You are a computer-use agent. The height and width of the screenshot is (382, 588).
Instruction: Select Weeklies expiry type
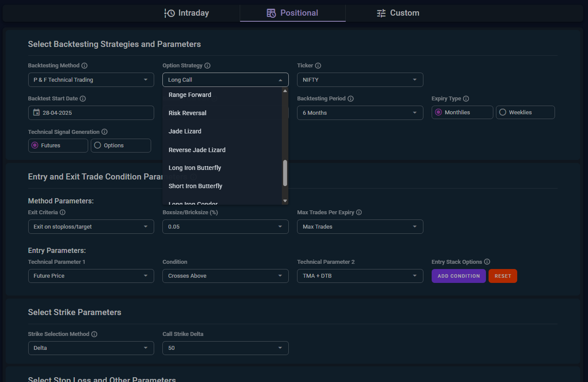point(525,112)
